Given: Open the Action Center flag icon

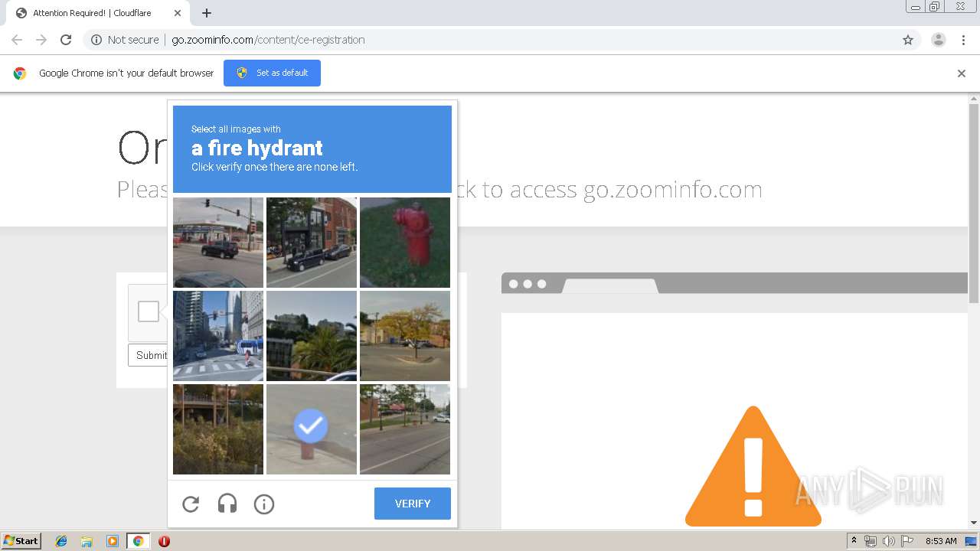Looking at the screenshot, I should [x=906, y=541].
